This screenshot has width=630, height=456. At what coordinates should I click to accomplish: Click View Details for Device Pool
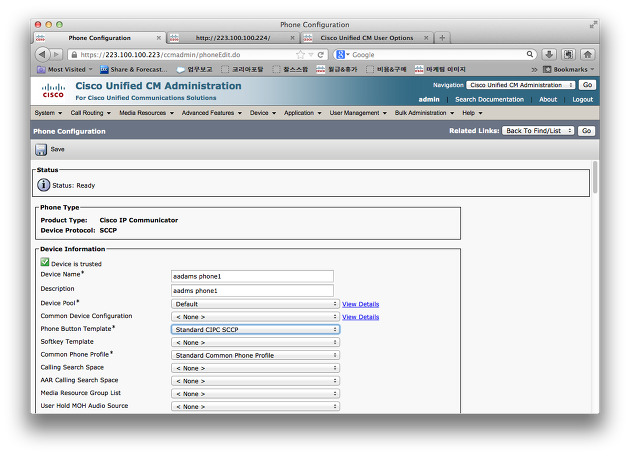coord(360,304)
